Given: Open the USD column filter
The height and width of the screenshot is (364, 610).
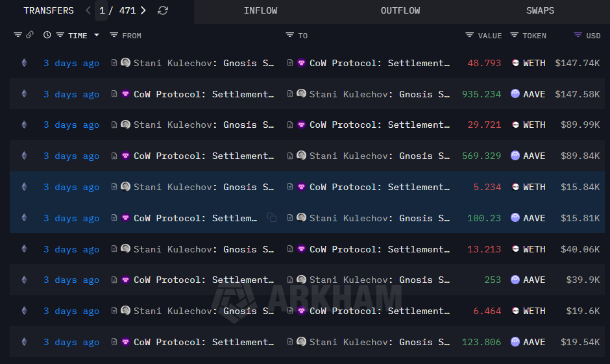Looking at the screenshot, I should [x=578, y=35].
